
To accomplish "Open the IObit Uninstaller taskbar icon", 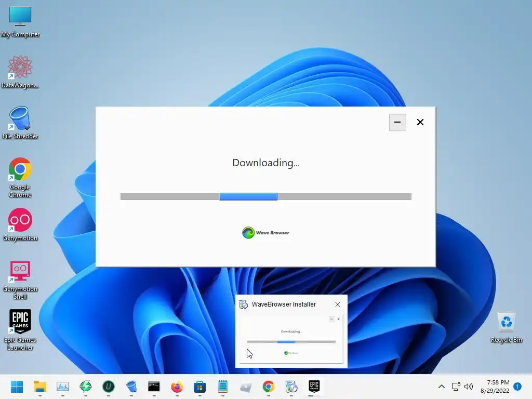I will pos(109,387).
